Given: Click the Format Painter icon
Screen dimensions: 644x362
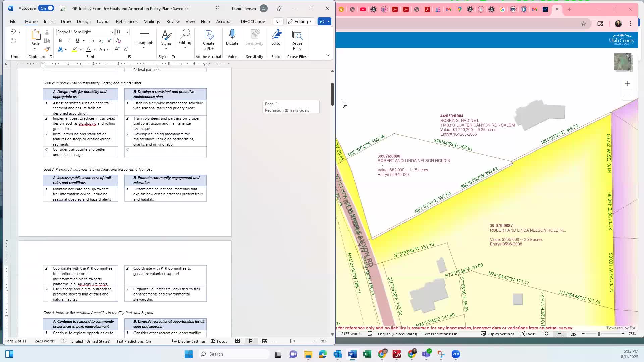Looking at the screenshot, I should tap(47, 49).
